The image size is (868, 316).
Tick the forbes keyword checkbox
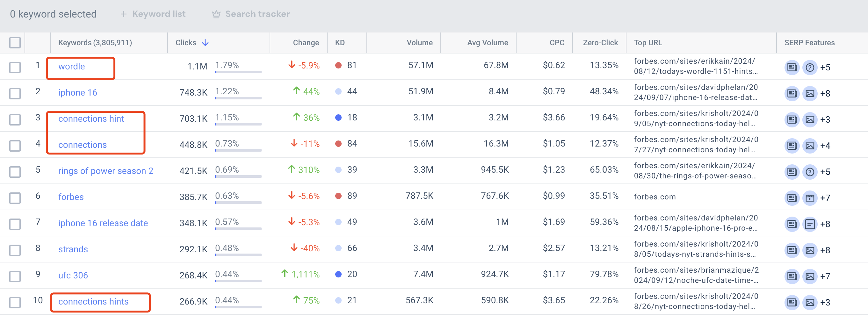[15, 198]
